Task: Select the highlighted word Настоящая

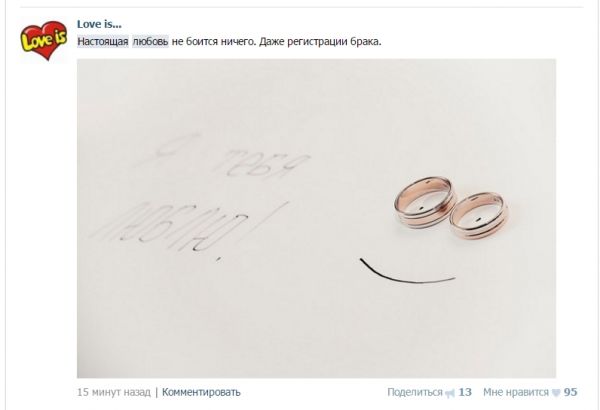Action: [103, 41]
